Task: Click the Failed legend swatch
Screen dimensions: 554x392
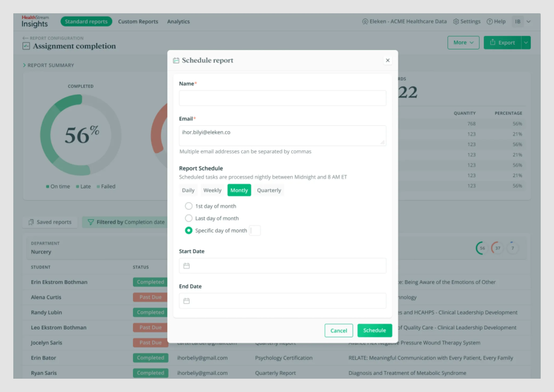Action: click(98, 187)
